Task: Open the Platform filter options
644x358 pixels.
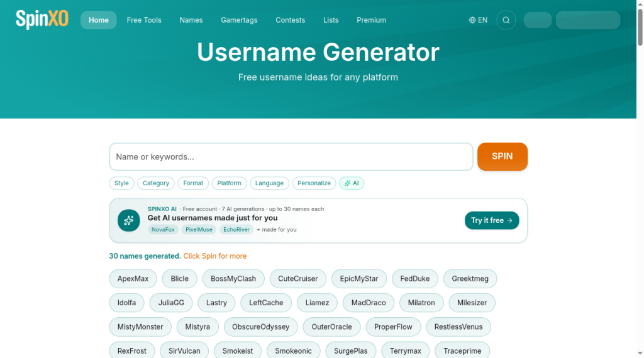Action: click(229, 183)
